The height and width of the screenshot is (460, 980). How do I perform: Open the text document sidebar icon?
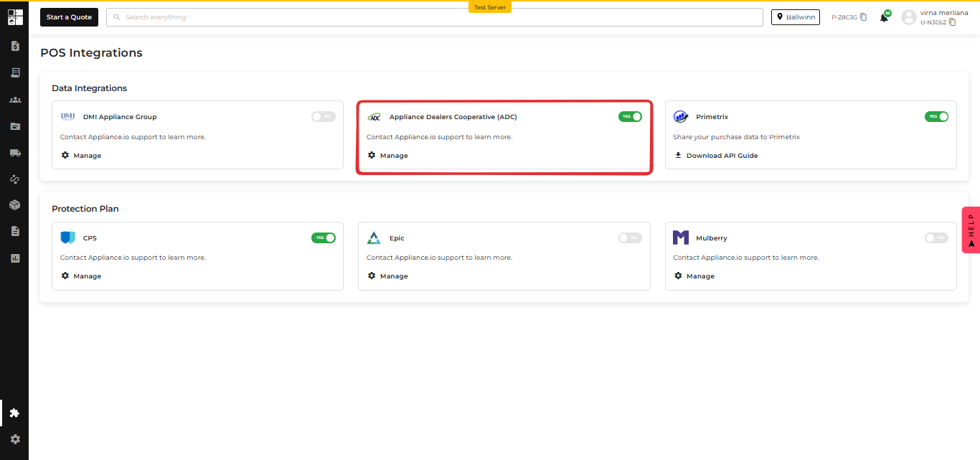[15, 231]
